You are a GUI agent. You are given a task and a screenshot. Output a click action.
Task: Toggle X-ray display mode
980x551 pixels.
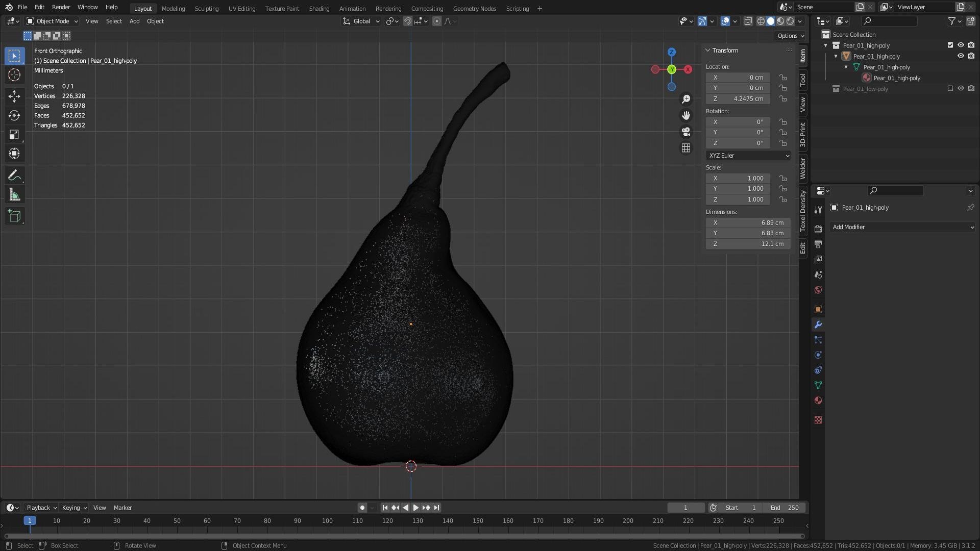[x=748, y=21]
